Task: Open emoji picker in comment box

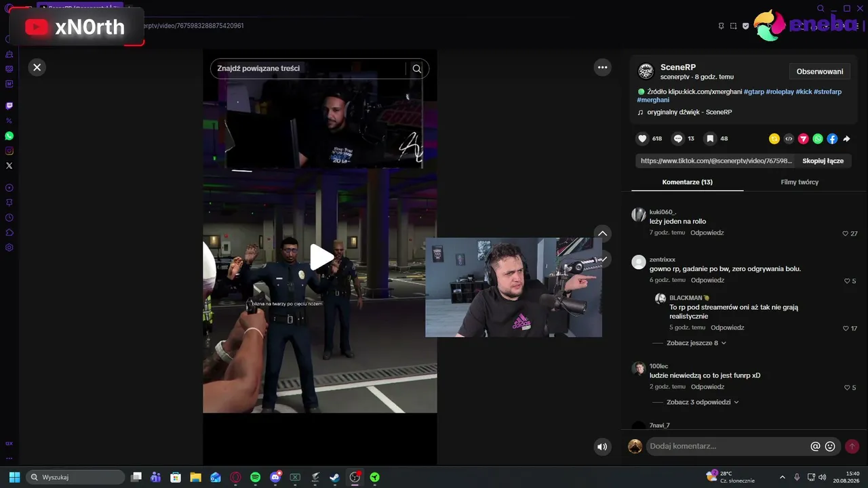Action: 830,447
